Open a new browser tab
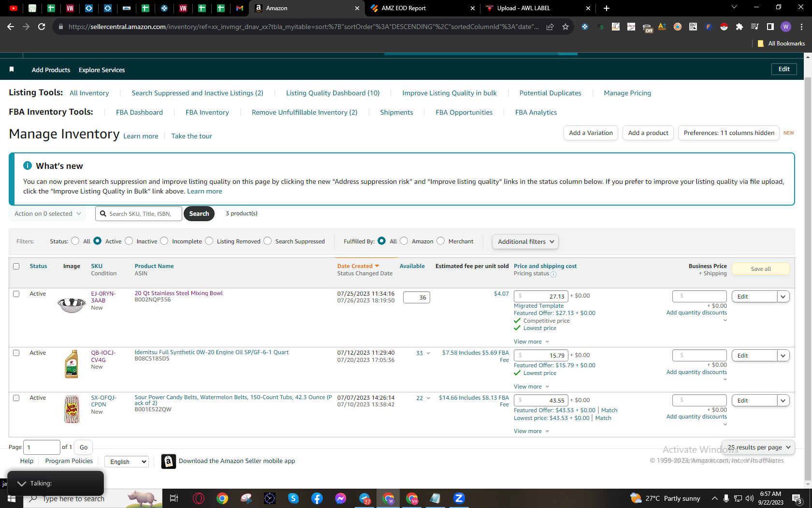This screenshot has height=508, width=812. [x=607, y=8]
